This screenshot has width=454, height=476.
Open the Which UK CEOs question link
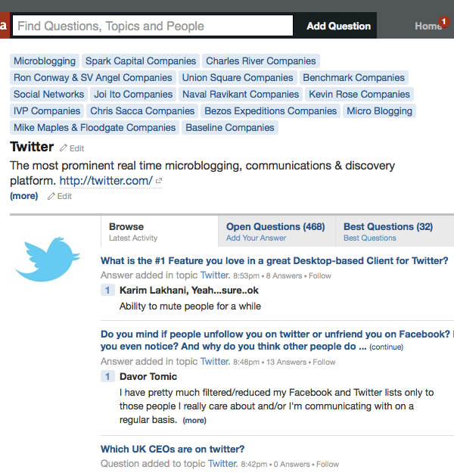(173, 450)
